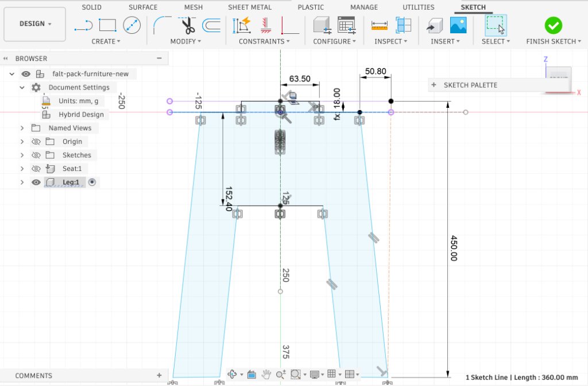Image resolution: width=588 pixels, height=386 pixels.
Task: Expand the SKETCH PALETTE panel
Action: pos(434,85)
